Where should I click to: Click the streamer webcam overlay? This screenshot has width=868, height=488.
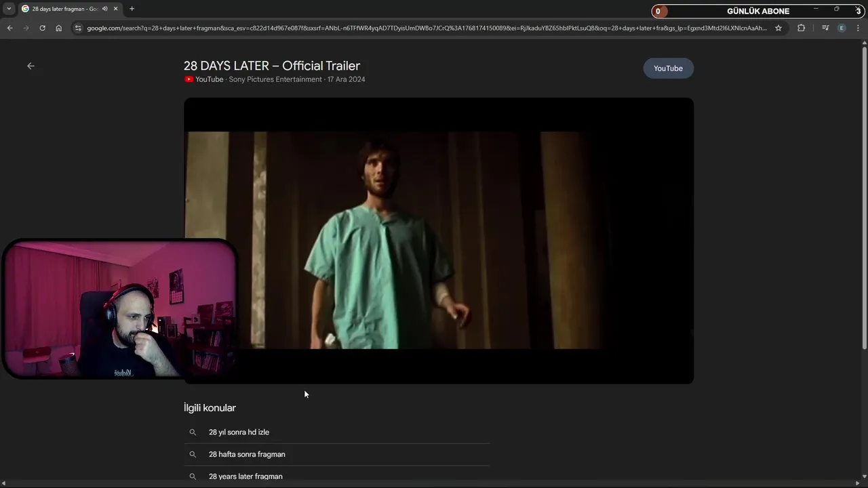pyautogui.click(x=119, y=308)
